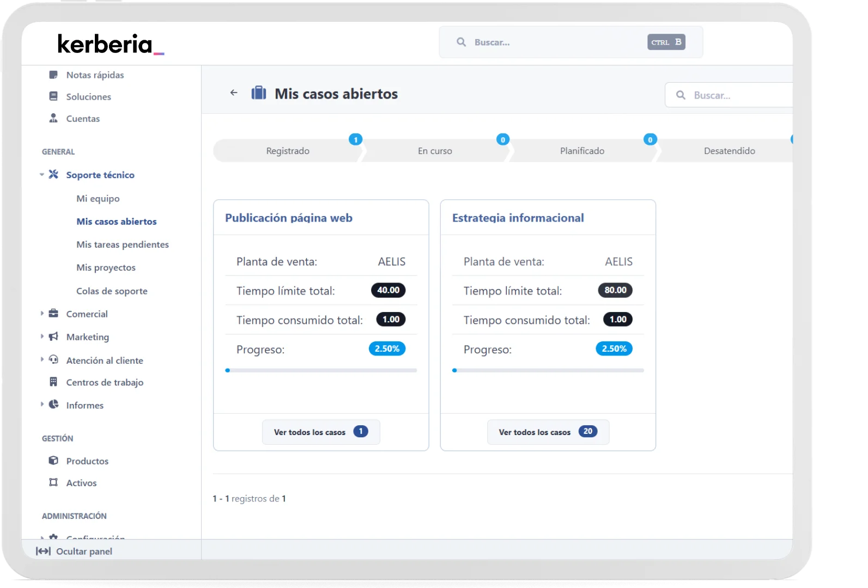Expand the Marketing menu arrow
This screenshot has height=588, width=868.
[x=42, y=336]
